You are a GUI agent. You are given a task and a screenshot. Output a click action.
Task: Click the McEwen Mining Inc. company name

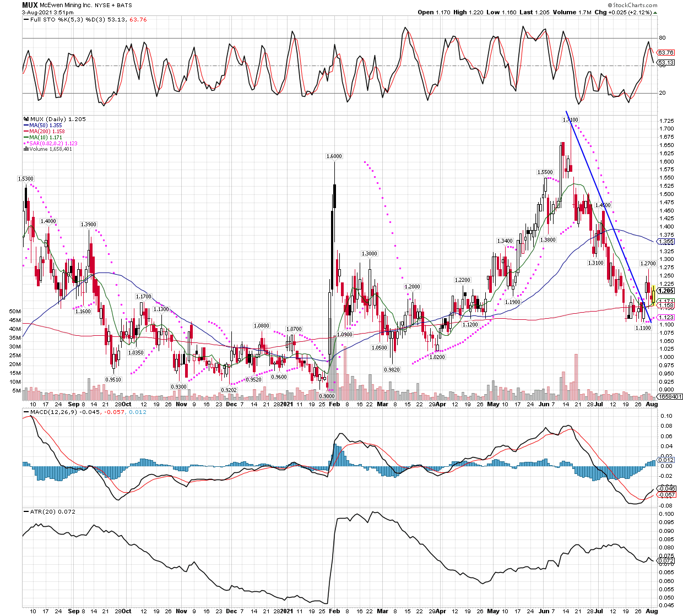pos(66,5)
